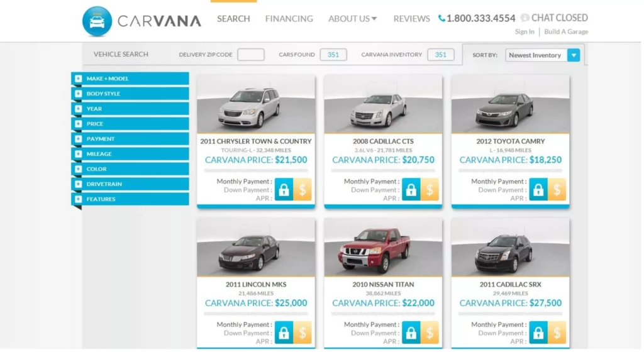Click the Touring-L 32,348 miles text
This screenshot has height=362, width=644.
pos(256,150)
